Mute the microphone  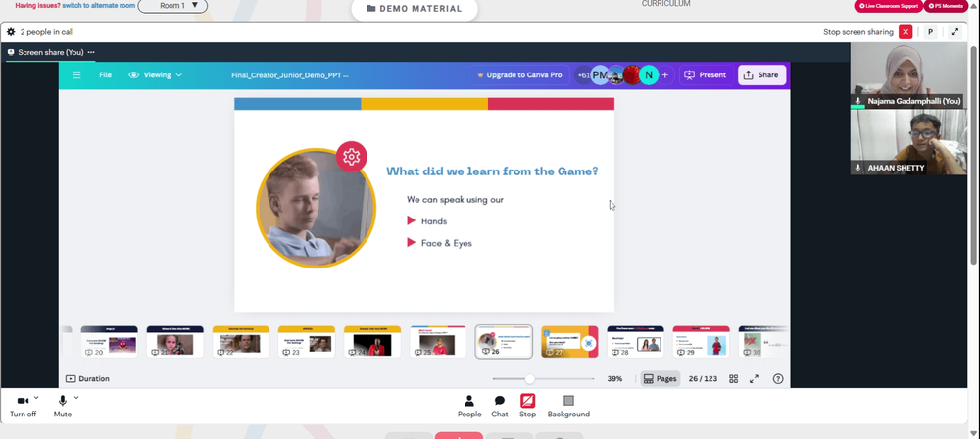pos(63,407)
